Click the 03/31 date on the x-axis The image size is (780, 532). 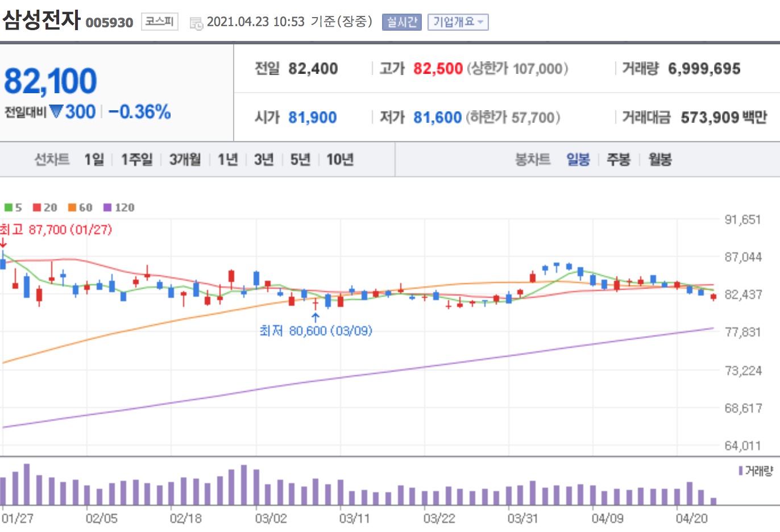(523, 518)
